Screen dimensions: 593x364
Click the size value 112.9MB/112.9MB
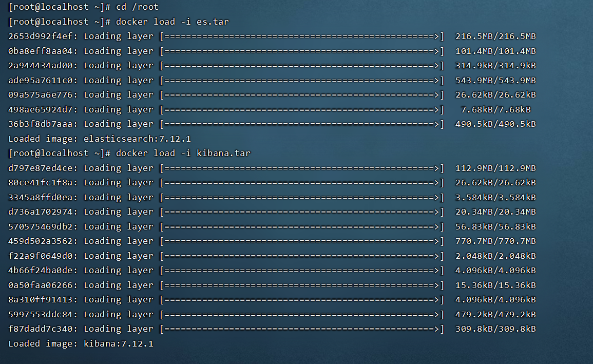click(x=495, y=168)
